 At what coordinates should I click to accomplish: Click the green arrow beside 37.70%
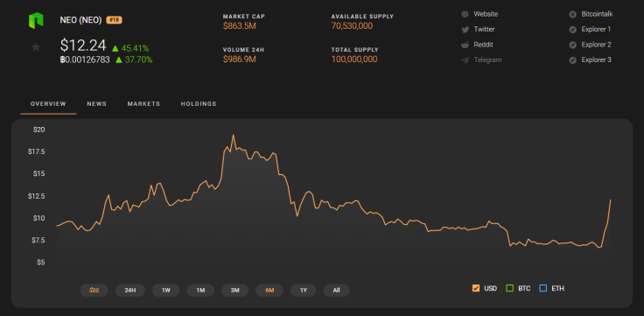click(119, 60)
